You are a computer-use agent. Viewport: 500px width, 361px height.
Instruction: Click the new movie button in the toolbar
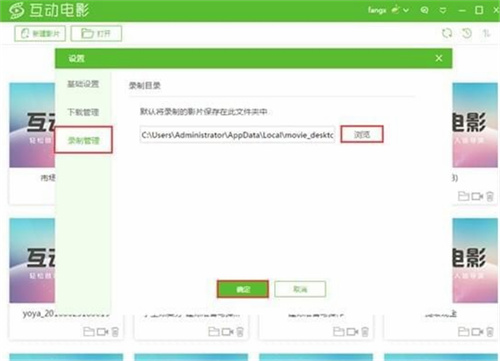[40, 33]
